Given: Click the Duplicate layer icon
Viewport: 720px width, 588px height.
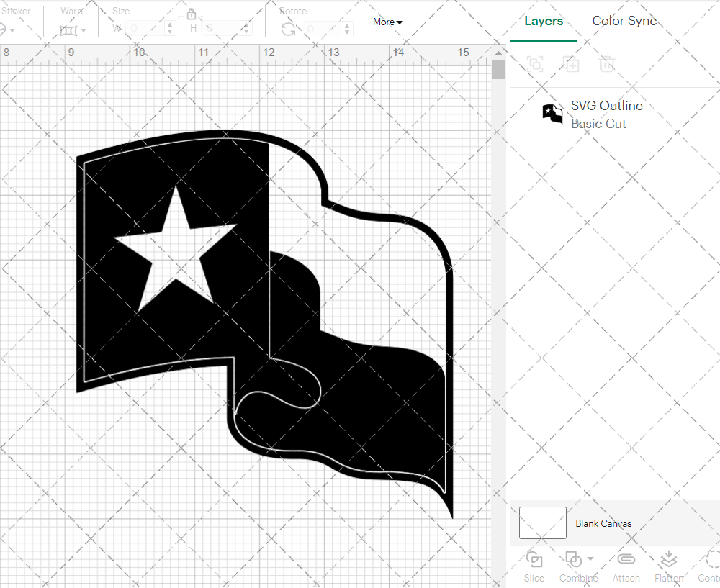Looking at the screenshot, I should [571, 64].
